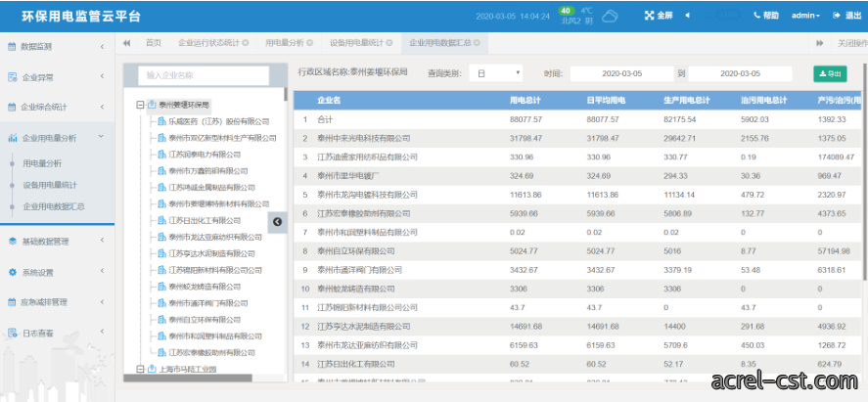Select company 江苏润泰电力有限公司 in the tree

pyautogui.click(x=205, y=155)
